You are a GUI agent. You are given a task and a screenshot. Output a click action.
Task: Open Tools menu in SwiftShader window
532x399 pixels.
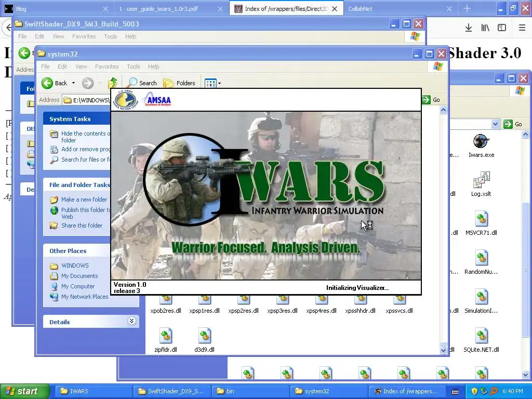tap(110, 36)
